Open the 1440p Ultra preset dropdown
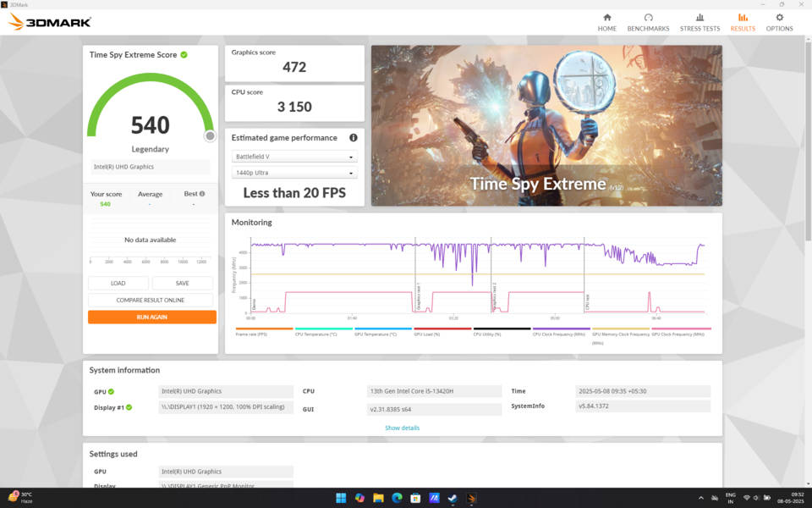 click(294, 173)
